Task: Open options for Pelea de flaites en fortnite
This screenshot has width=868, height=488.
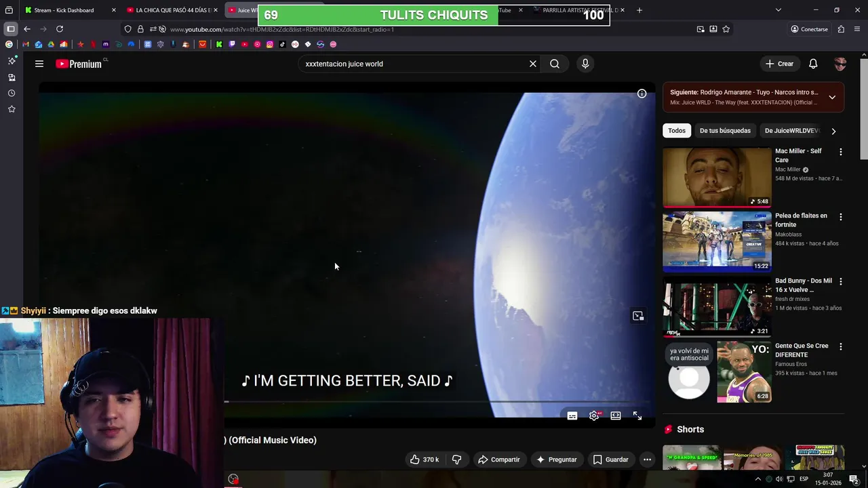Action: coord(841,217)
